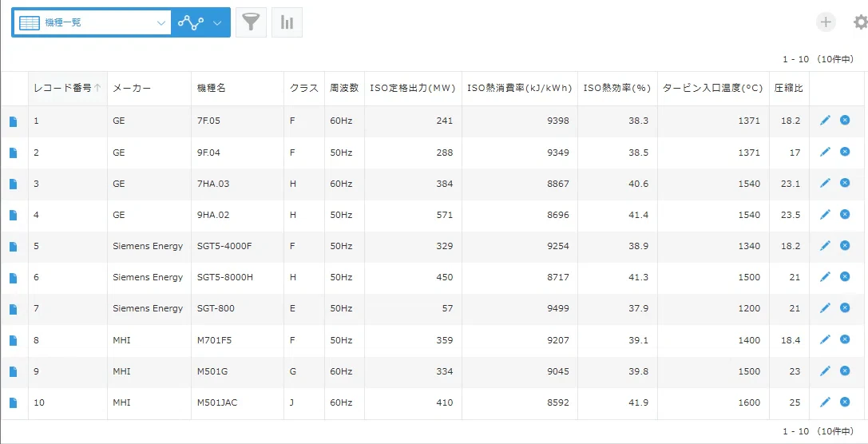Add a new record with plus icon
The width and height of the screenshot is (868, 444).
click(826, 22)
